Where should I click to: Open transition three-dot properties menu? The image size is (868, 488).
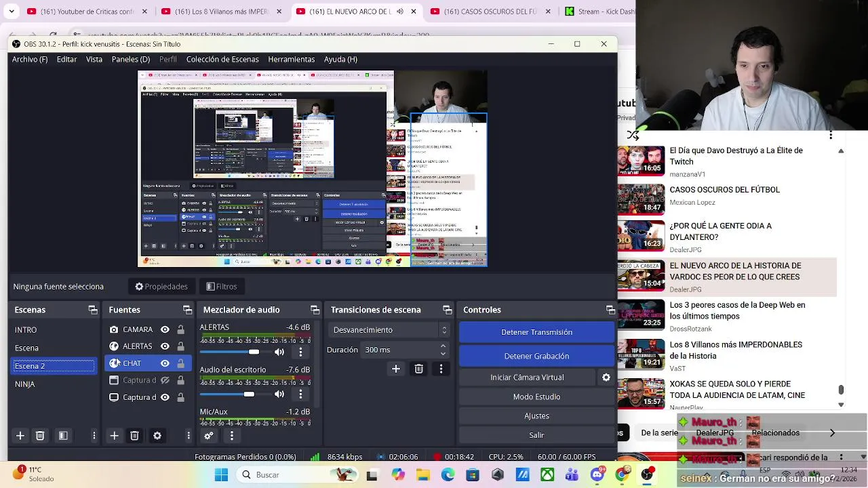click(x=441, y=369)
